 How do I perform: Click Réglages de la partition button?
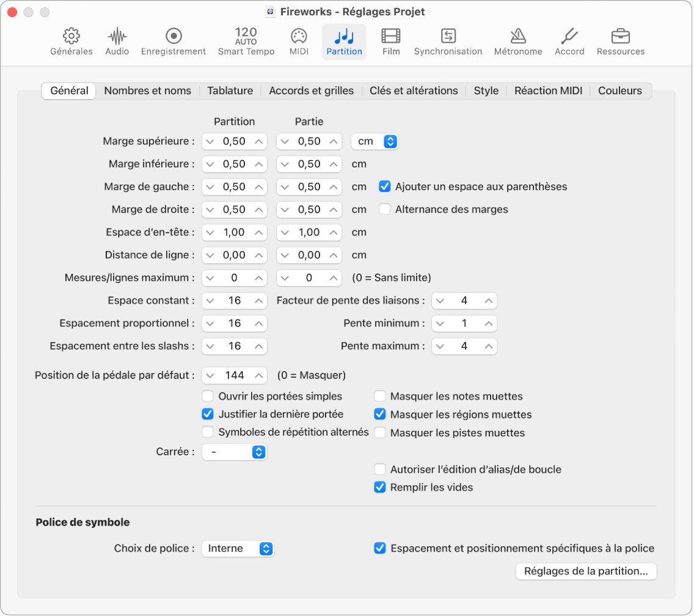[586, 571]
